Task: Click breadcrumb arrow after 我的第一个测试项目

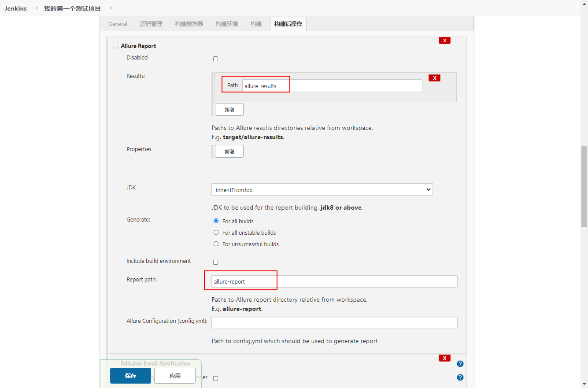Action: [111, 8]
